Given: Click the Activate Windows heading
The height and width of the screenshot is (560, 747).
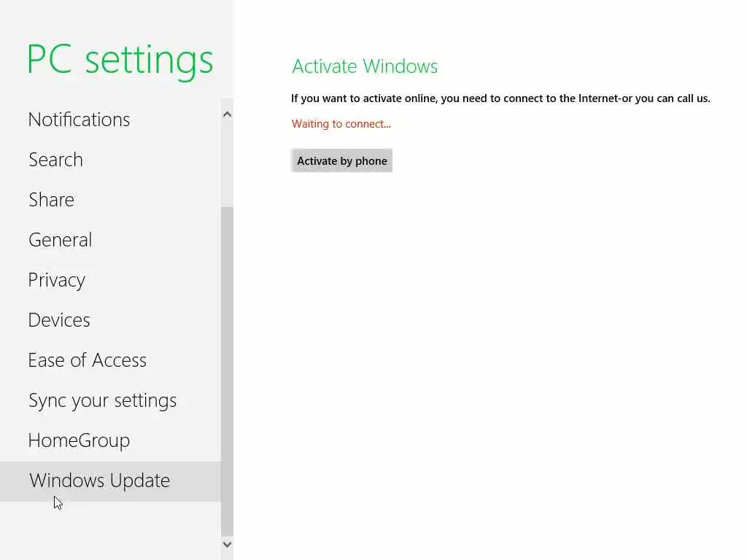Looking at the screenshot, I should point(365,66).
